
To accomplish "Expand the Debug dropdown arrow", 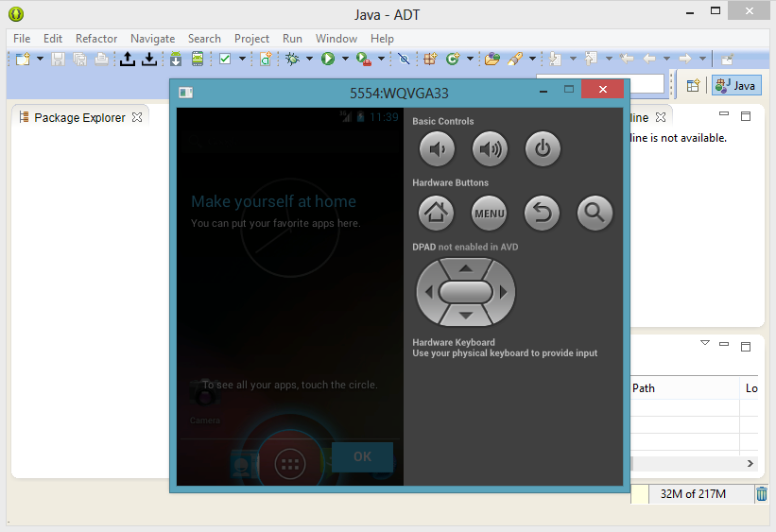I will pyautogui.click(x=309, y=59).
